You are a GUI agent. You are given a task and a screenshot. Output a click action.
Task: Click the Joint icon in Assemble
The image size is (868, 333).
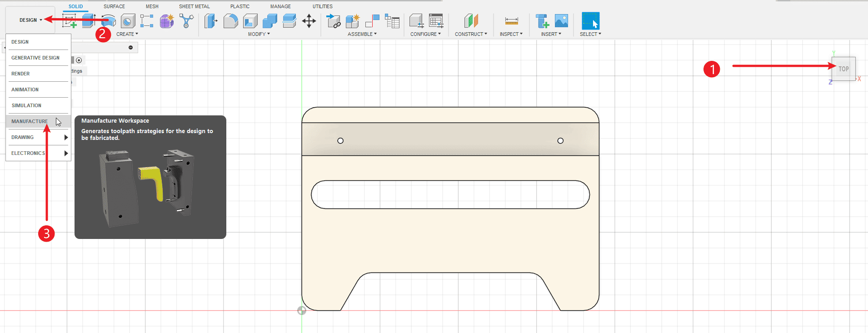(x=372, y=21)
